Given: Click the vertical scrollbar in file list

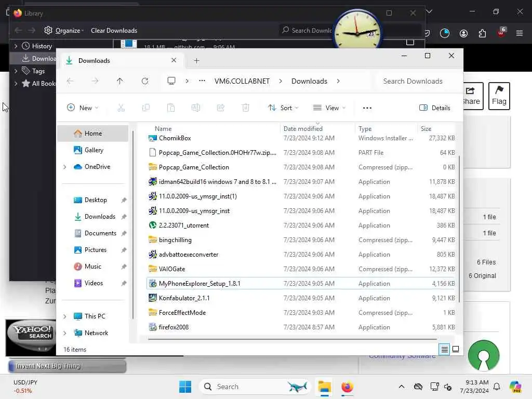Looking at the screenshot, I should point(459,229).
